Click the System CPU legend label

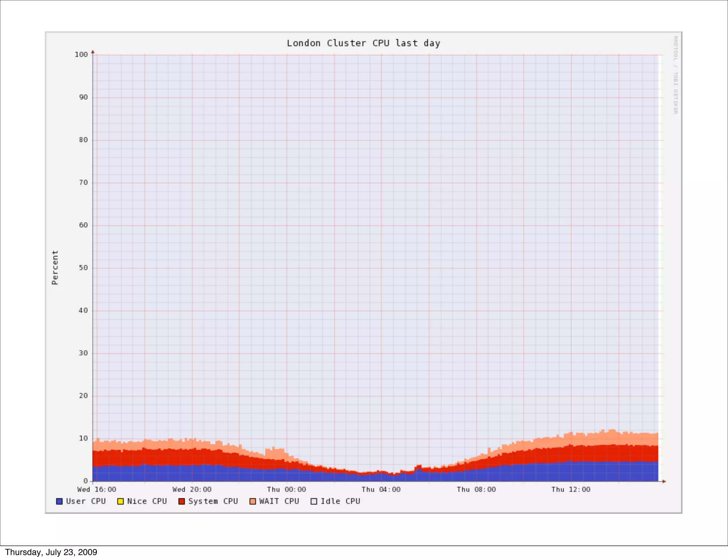coord(213,501)
